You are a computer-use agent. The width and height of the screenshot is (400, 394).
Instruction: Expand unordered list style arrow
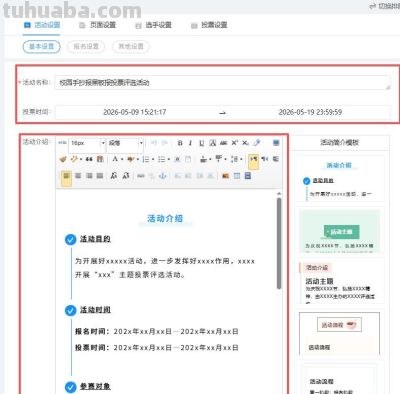coord(169,160)
